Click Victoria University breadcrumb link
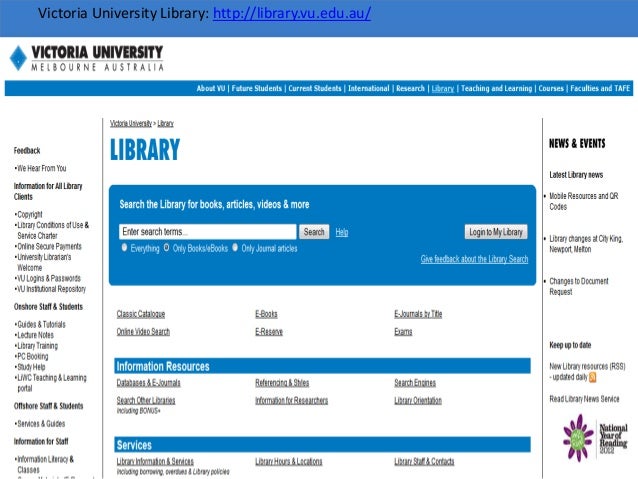 (131, 123)
